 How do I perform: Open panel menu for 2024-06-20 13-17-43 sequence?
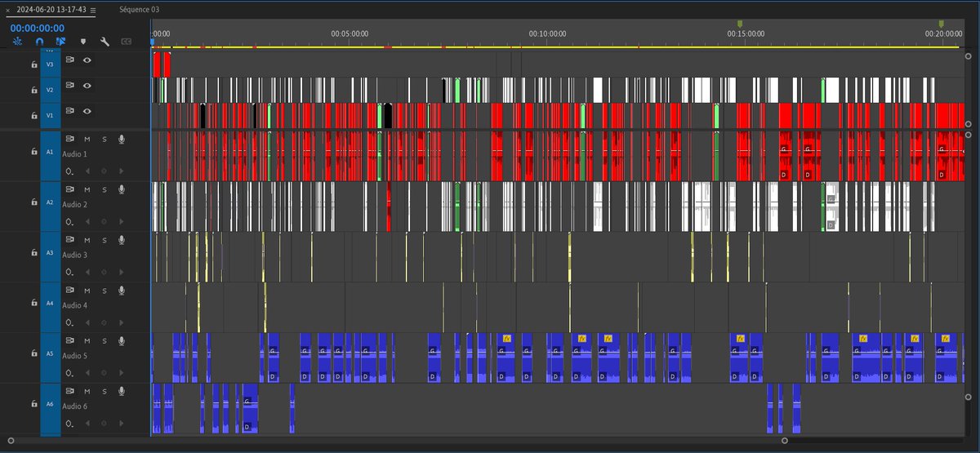click(93, 10)
